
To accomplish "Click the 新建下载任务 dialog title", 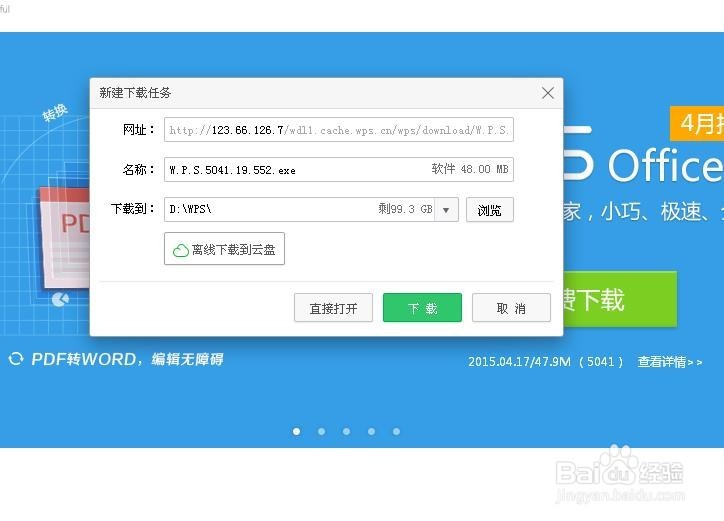I will point(135,93).
